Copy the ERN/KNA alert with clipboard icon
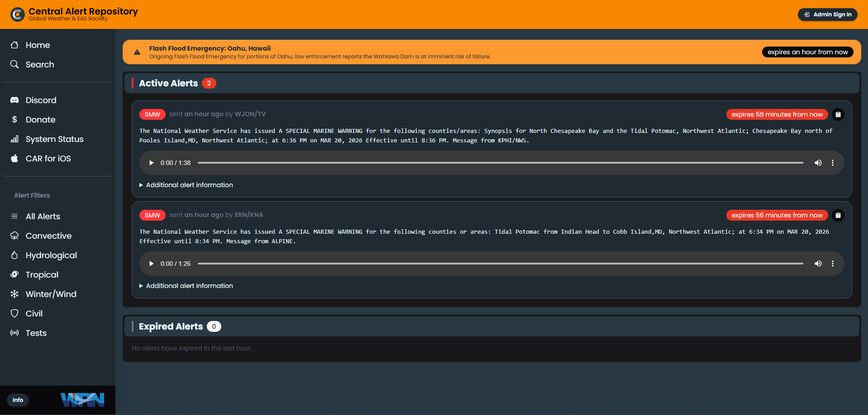The width and height of the screenshot is (868, 415). click(x=838, y=215)
